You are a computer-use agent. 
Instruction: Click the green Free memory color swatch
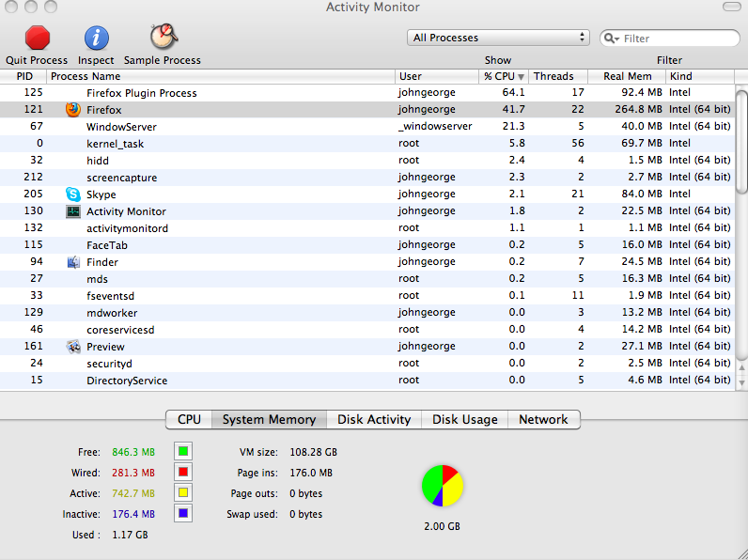183,451
